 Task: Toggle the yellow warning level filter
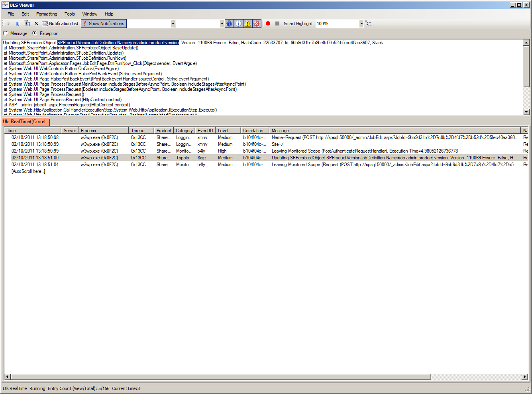click(247, 24)
